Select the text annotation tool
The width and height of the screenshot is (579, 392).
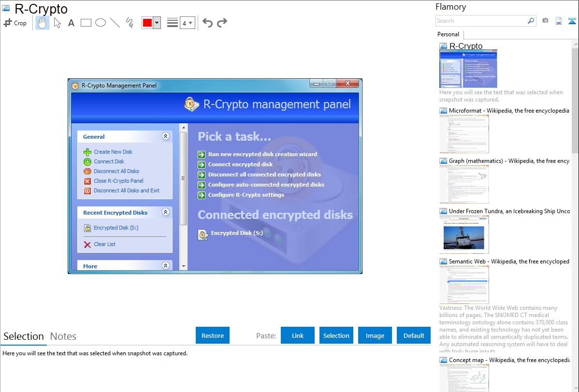coord(71,23)
